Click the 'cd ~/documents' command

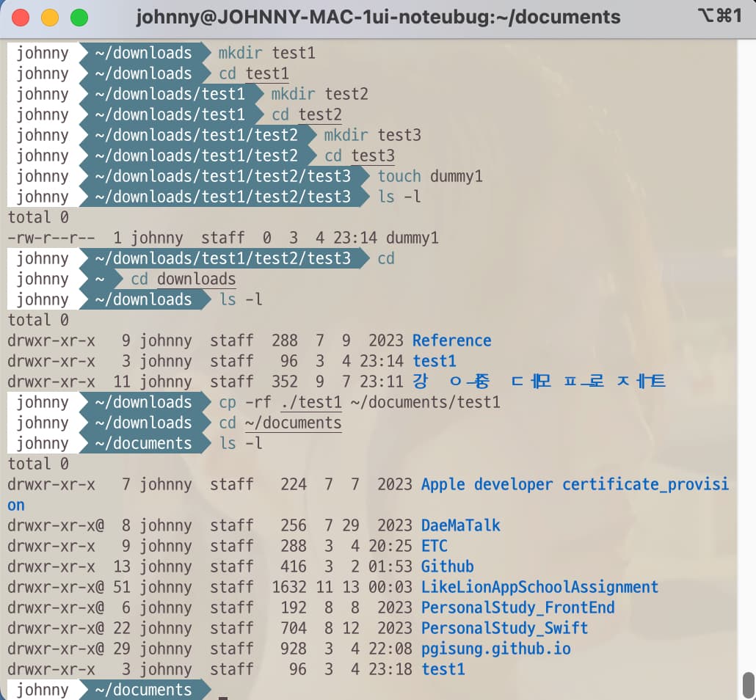click(x=280, y=423)
